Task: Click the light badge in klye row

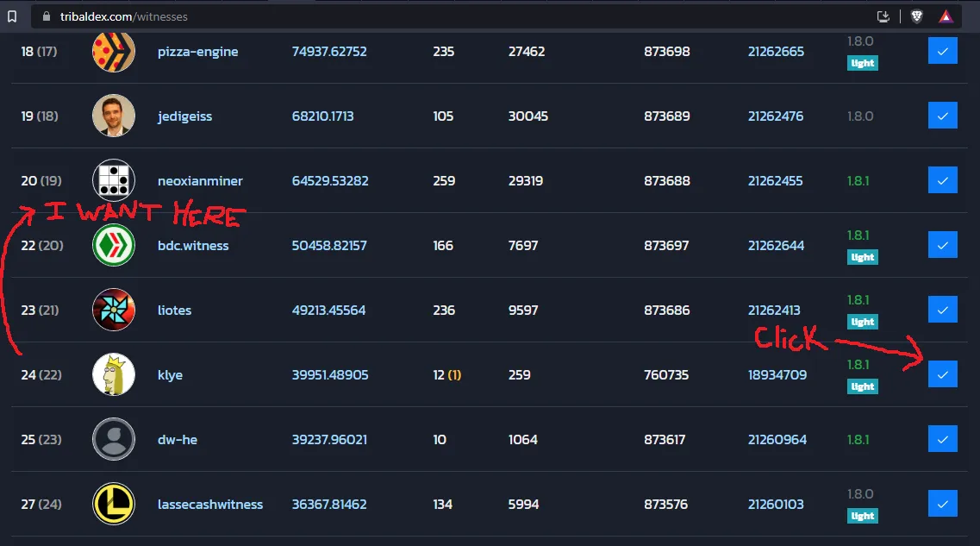Action: (x=863, y=386)
